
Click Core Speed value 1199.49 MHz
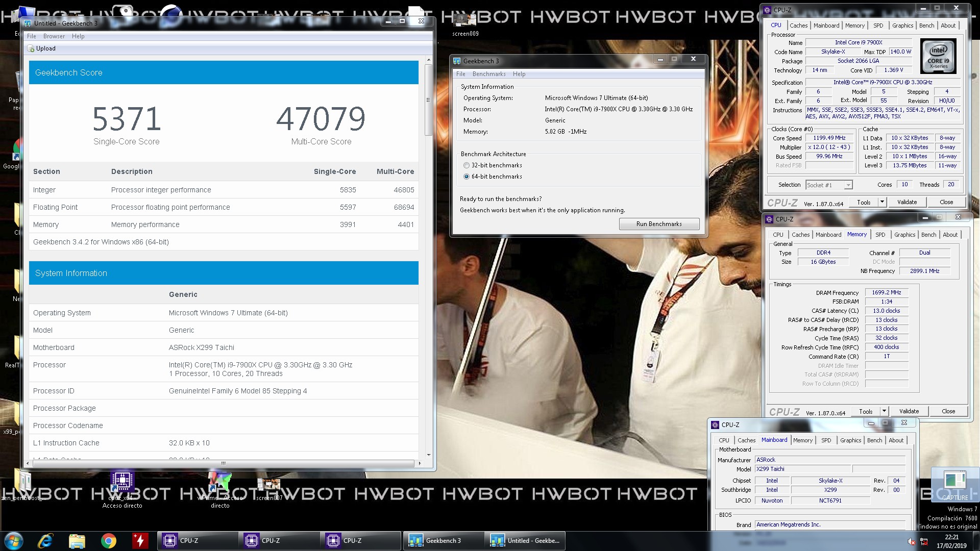829,138
